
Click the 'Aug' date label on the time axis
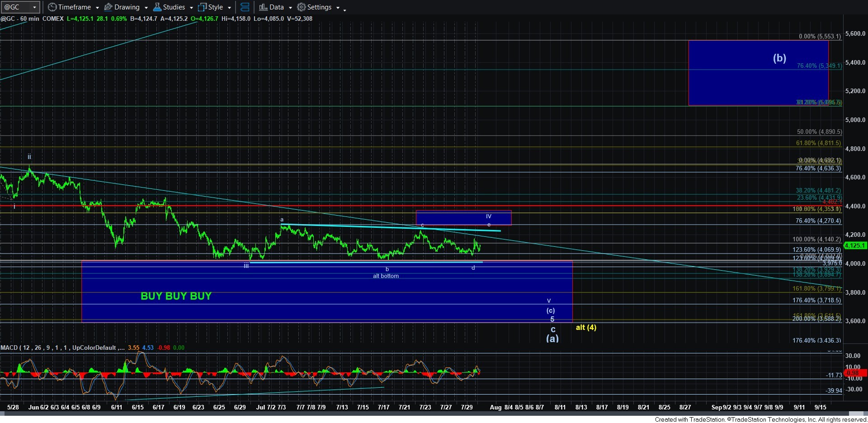point(495,407)
